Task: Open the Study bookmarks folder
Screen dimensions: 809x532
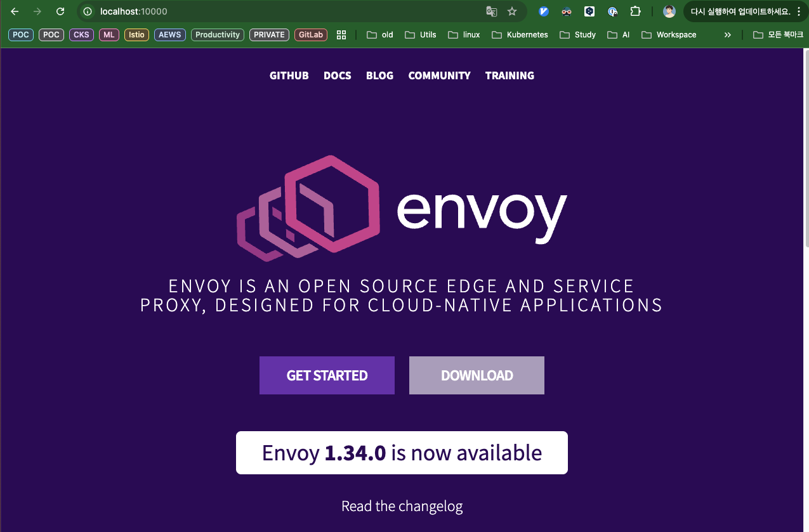Action: click(x=578, y=35)
